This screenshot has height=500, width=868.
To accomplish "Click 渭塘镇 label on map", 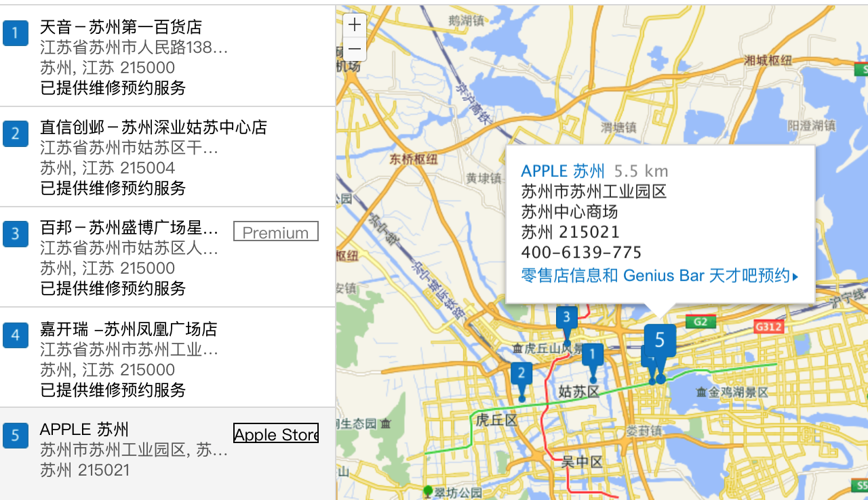I will click(618, 127).
